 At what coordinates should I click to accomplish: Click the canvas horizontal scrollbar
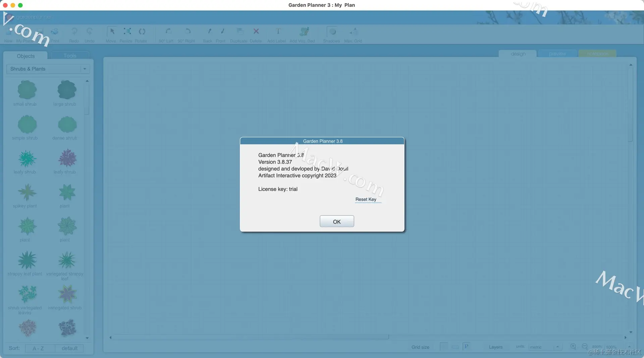(x=251, y=337)
